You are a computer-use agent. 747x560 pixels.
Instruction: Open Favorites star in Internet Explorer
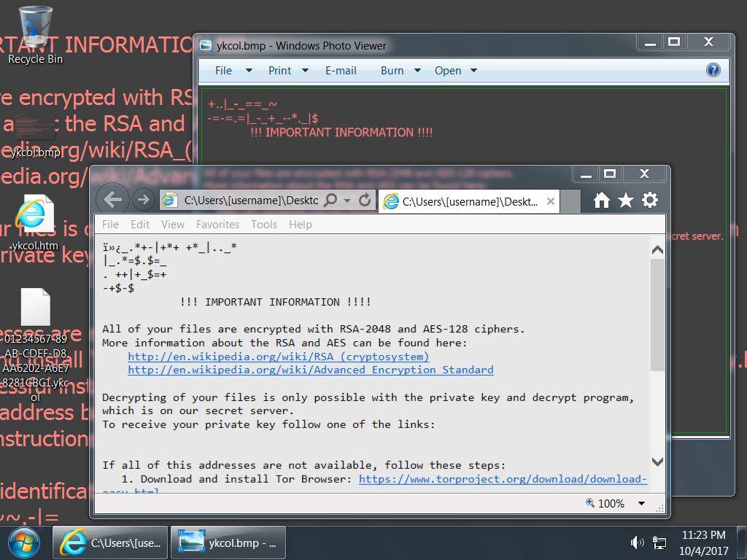(x=625, y=201)
